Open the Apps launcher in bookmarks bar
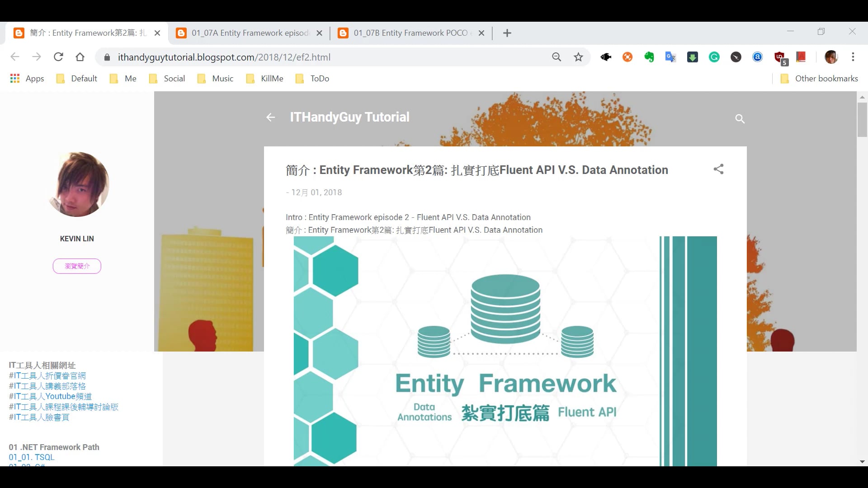Viewport: 868px width, 488px height. [x=15, y=78]
